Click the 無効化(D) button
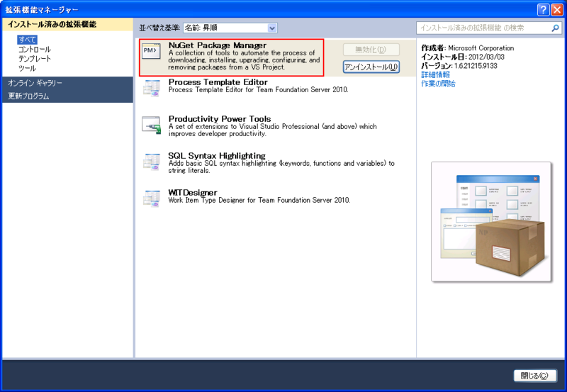Image resolution: width=567 pixels, height=392 pixels. (x=371, y=50)
